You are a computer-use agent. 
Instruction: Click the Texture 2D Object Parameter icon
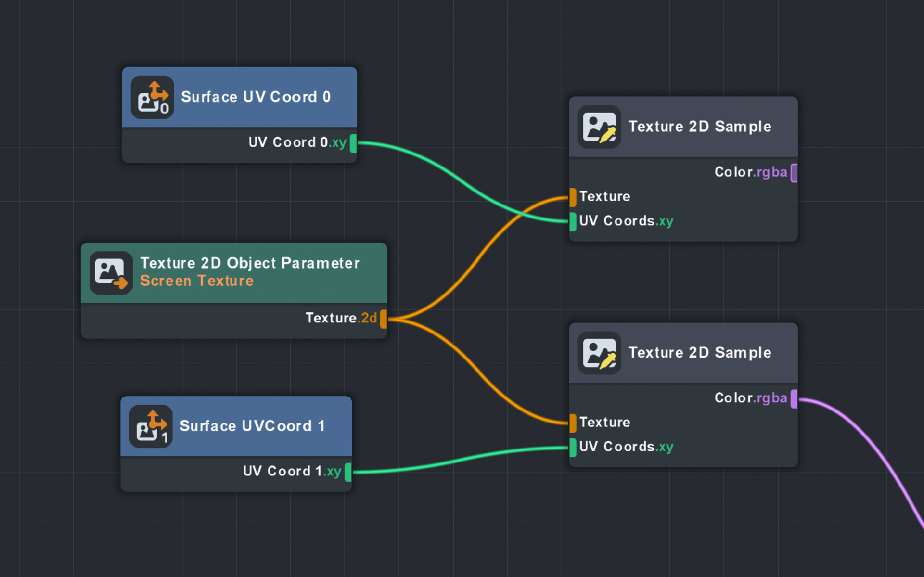(111, 273)
